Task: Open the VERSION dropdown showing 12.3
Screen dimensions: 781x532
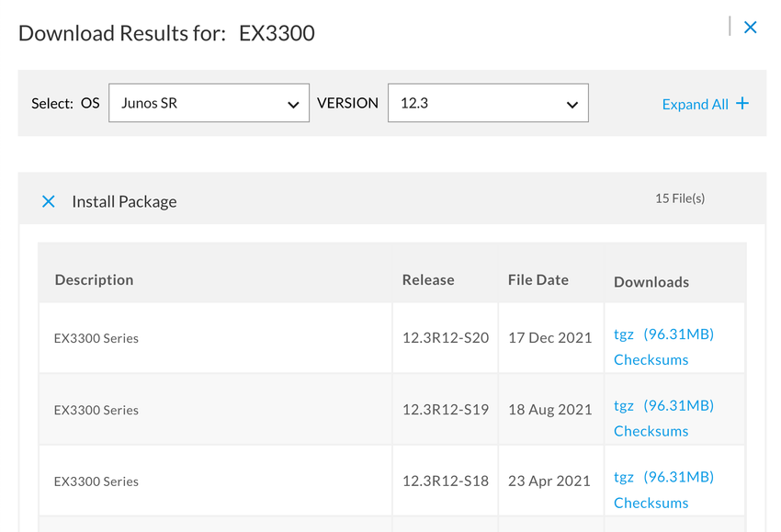Action: point(488,103)
